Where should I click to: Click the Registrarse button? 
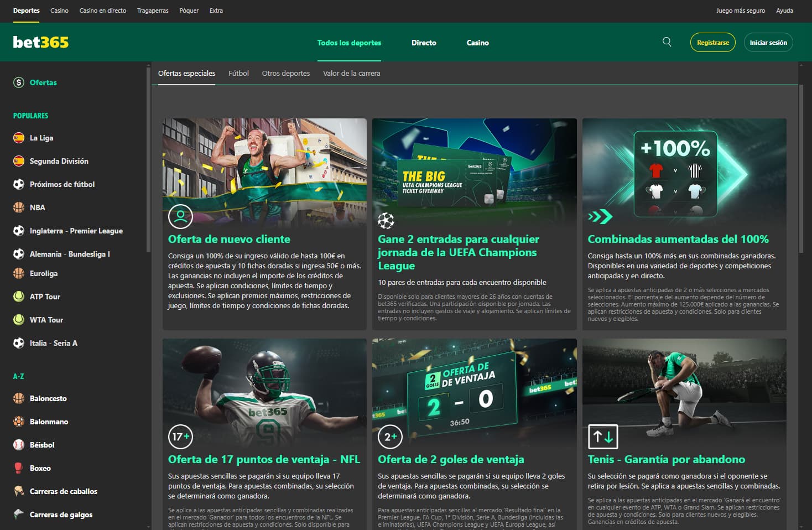[x=712, y=42]
